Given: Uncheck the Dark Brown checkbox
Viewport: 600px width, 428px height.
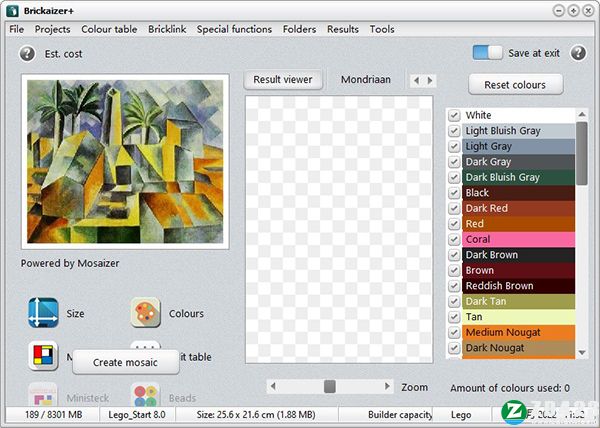Looking at the screenshot, I should (454, 255).
